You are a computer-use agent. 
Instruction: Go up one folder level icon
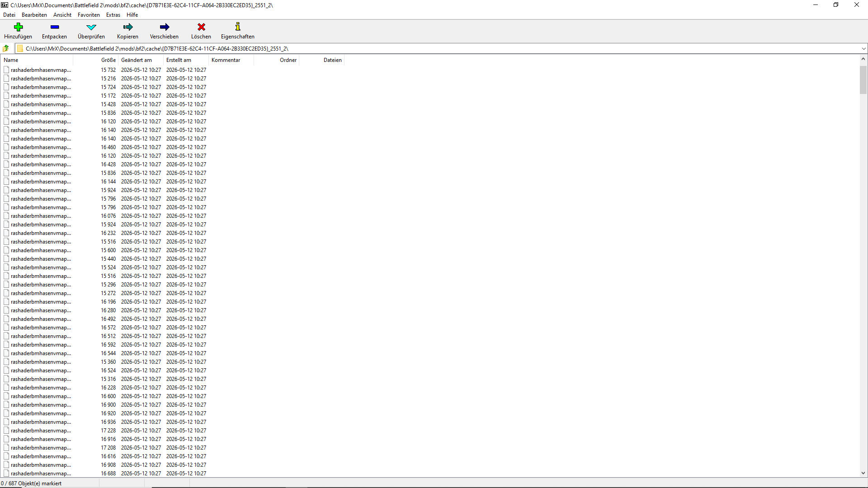(x=6, y=48)
